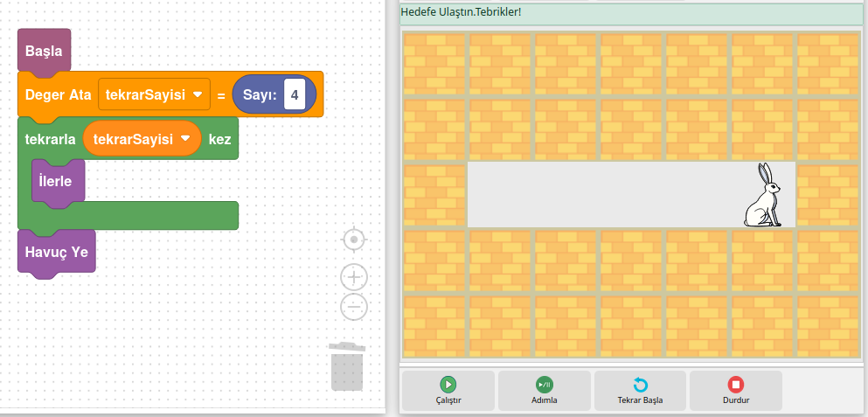
Task: Click the empty path tile left of rabbit
Action: (x=698, y=195)
